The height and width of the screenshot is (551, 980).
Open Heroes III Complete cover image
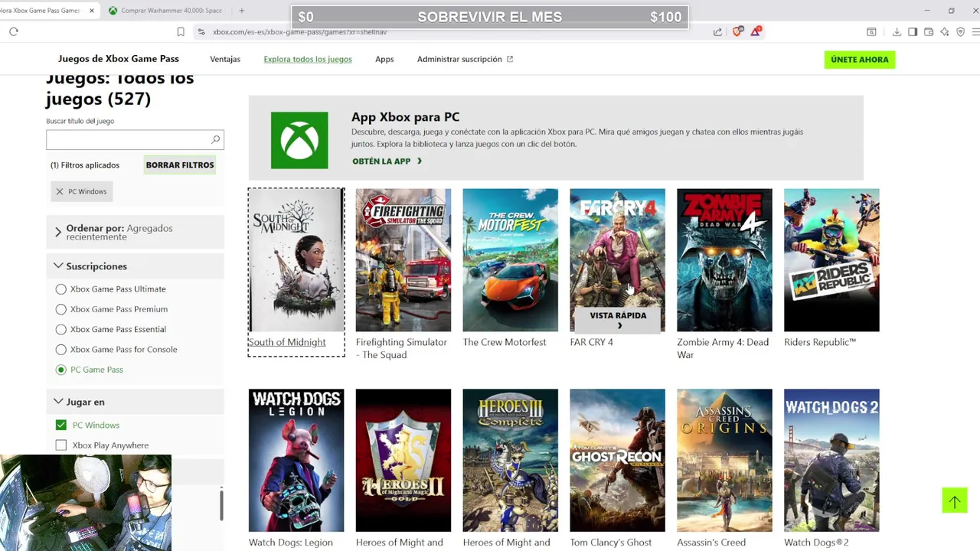click(511, 460)
